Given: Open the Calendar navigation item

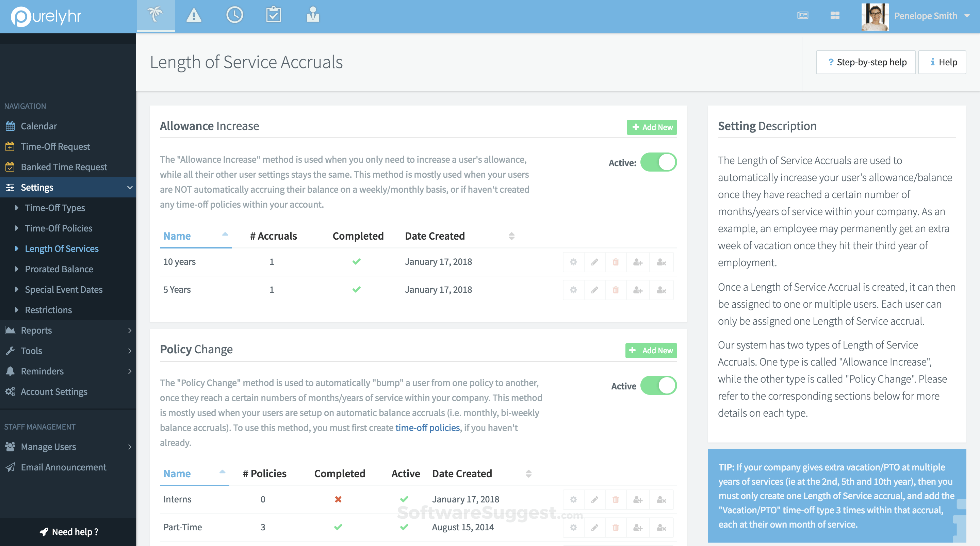Looking at the screenshot, I should [39, 126].
